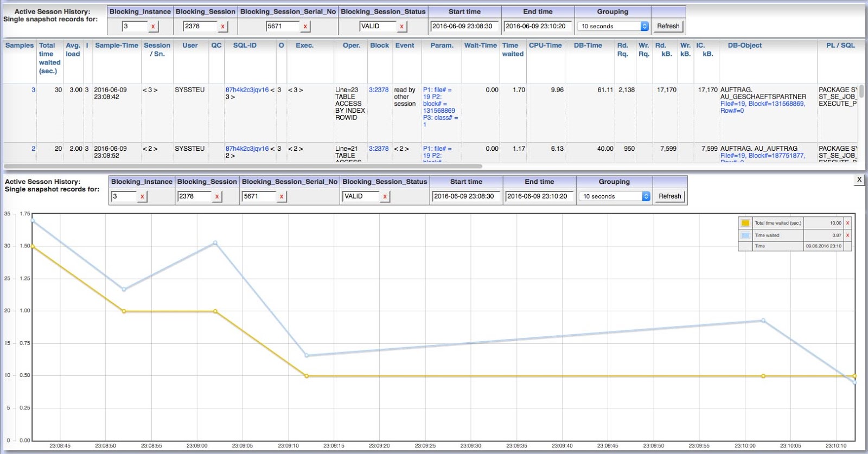Sort by Sample-Time column header

[x=117, y=46]
